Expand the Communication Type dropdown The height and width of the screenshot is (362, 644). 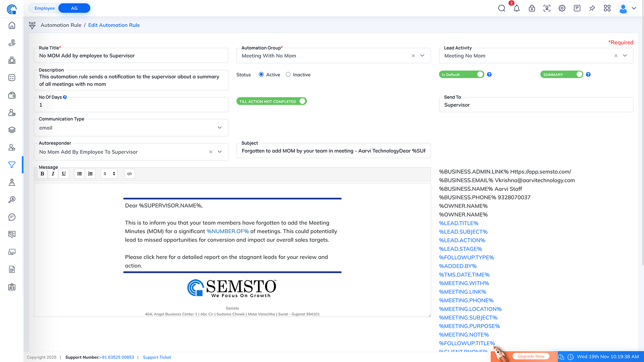[220, 128]
